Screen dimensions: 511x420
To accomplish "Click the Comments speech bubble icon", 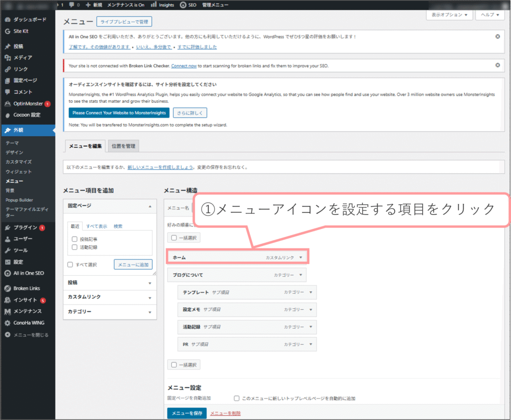I will 7,92.
